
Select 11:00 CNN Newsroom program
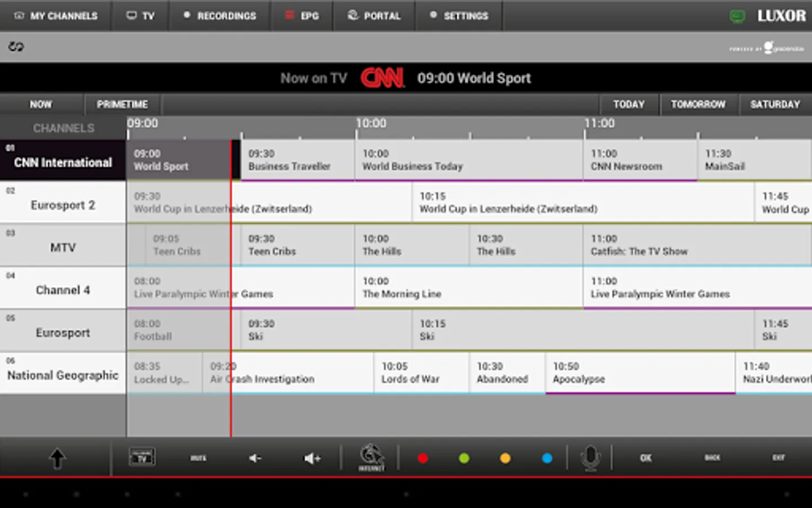click(x=641, y=160)
